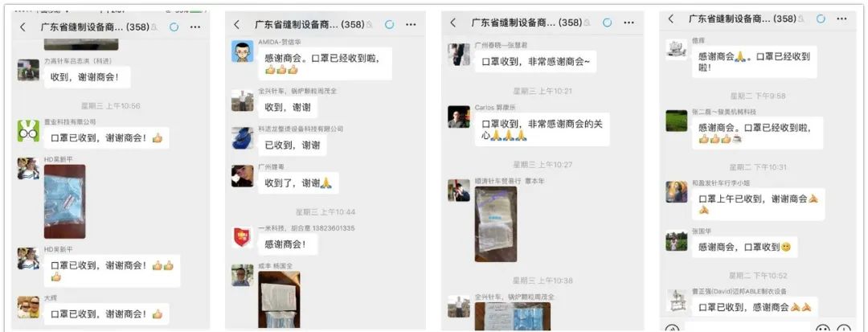Image resolution: width=868 pixels, height=332 pixels.
Task: Select 广州春晓-张慧君's message 口罩收到，非常感谢商会~
Action: (535, 61)
